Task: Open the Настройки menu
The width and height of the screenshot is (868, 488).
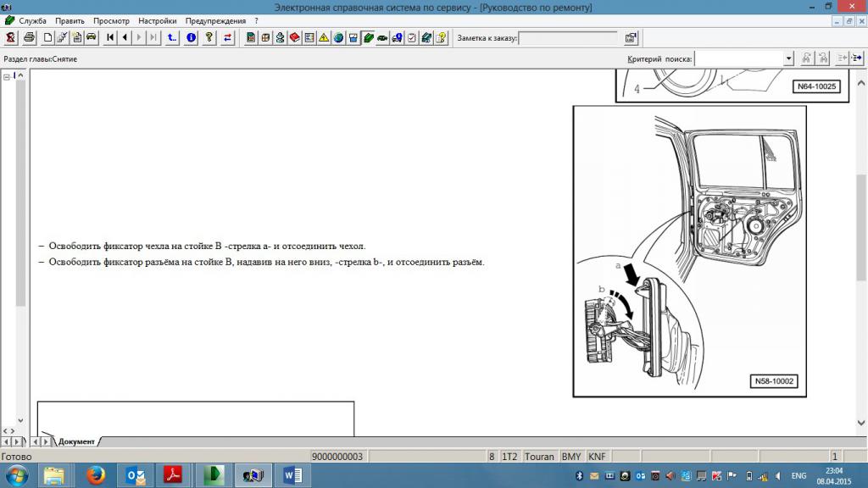Action: click(157, 20)
